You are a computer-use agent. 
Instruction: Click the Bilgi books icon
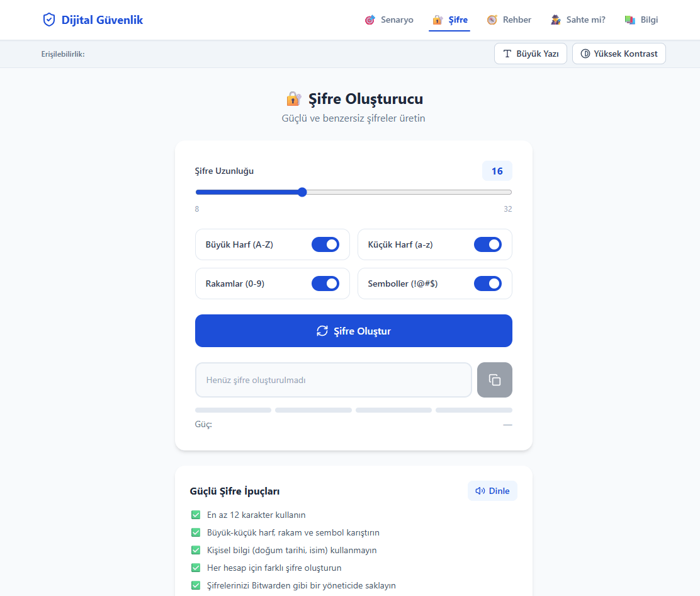click(x=630, y=20)
